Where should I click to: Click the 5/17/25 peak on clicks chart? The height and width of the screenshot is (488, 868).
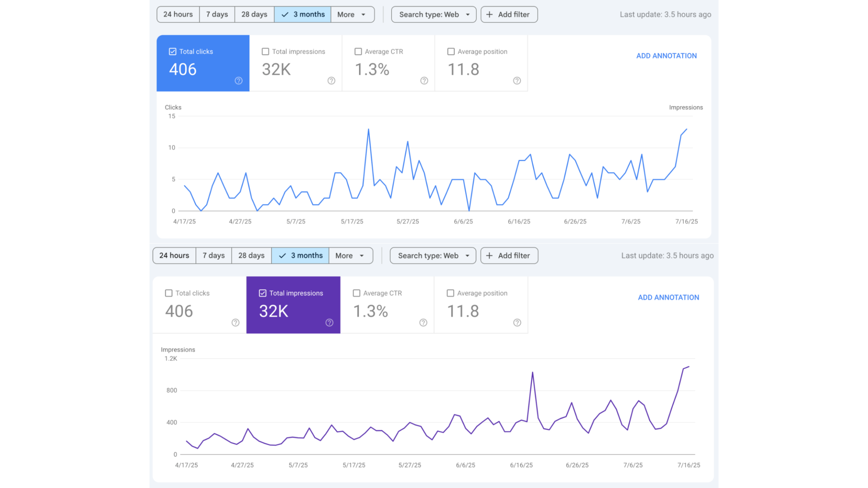coord(368,129)
